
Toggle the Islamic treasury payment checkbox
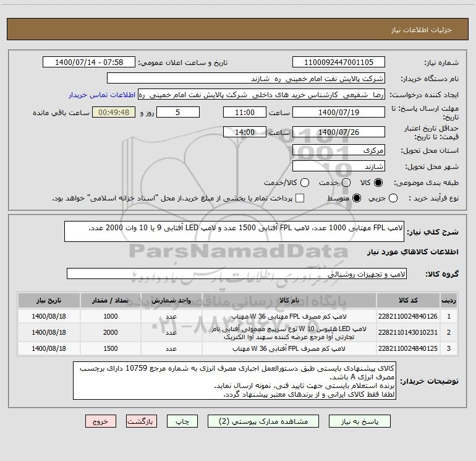pos(300,198)
